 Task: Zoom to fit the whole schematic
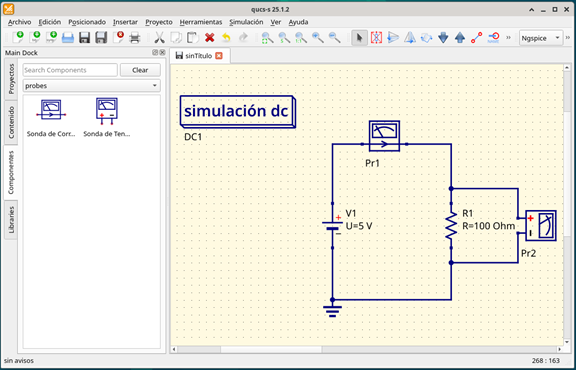[267, 37]
